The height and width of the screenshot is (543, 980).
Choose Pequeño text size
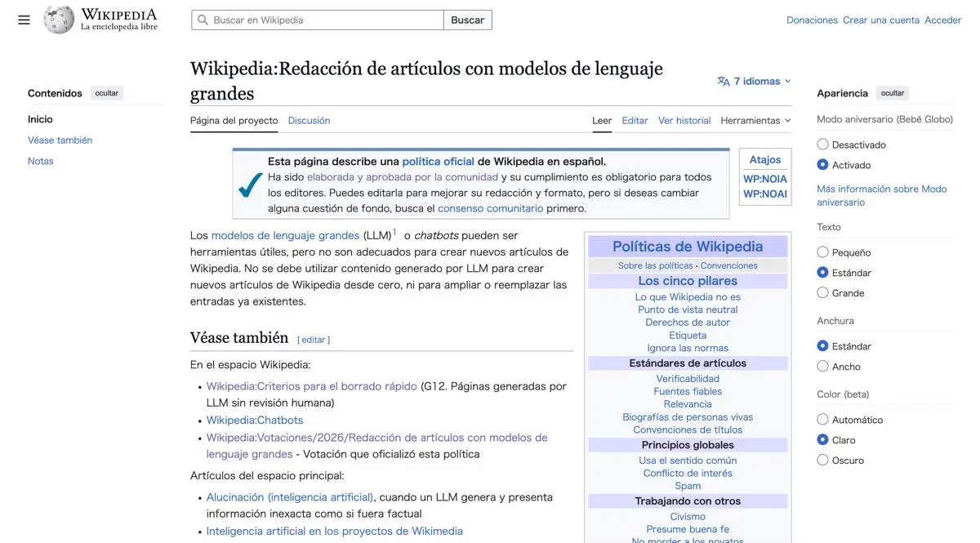tap(822, 252)
